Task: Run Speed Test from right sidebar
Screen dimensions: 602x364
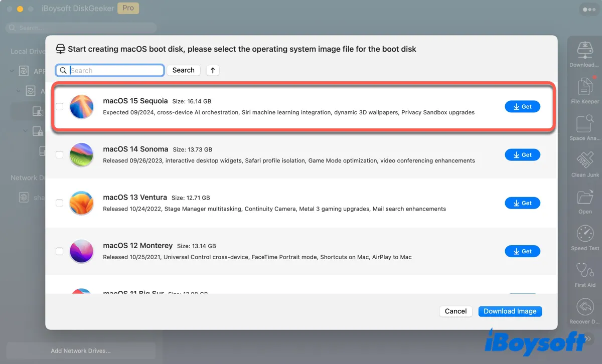Action: tap(584, 238)
